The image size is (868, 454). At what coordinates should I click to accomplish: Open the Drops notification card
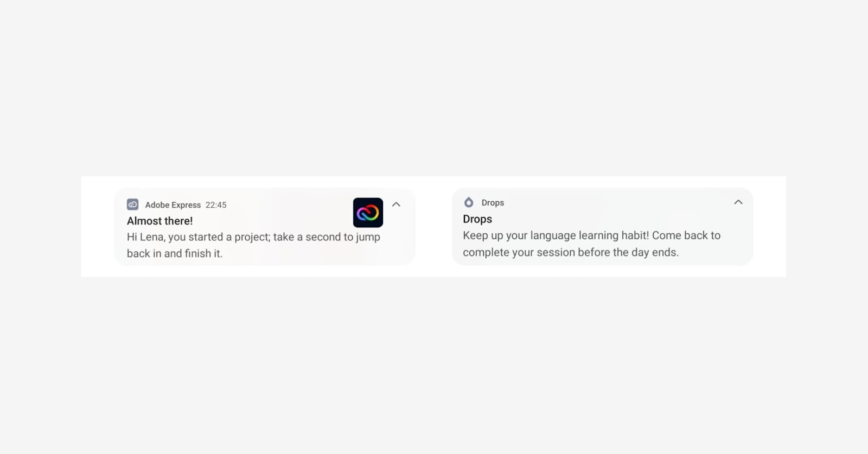tap(602, 227)
